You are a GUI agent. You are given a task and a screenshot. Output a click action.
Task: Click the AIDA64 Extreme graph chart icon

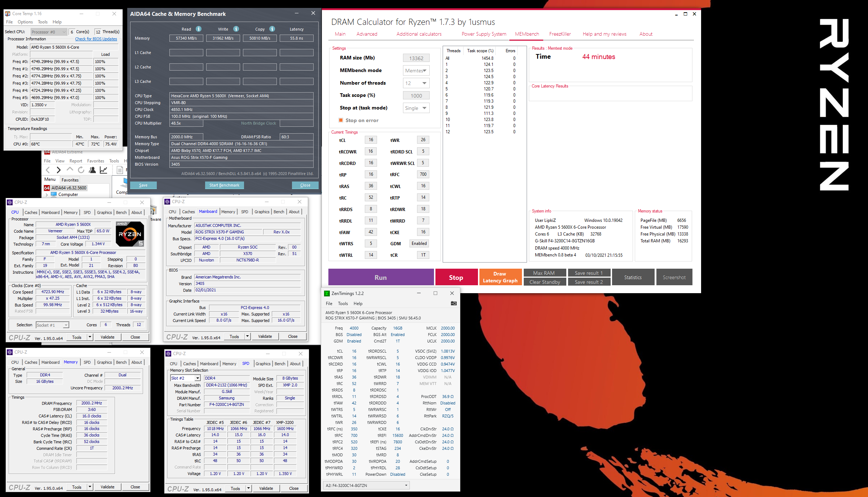pyautogui.click(x=103, y=170)
